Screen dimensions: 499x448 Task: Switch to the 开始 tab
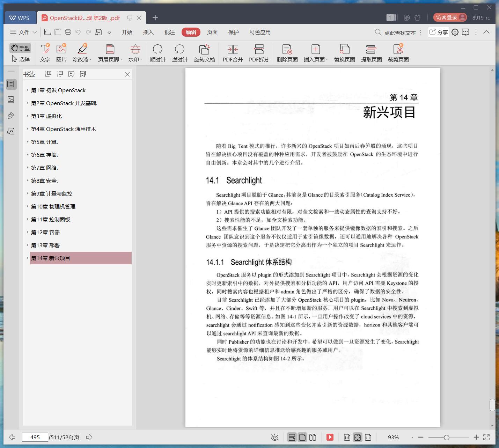[127, 32]
